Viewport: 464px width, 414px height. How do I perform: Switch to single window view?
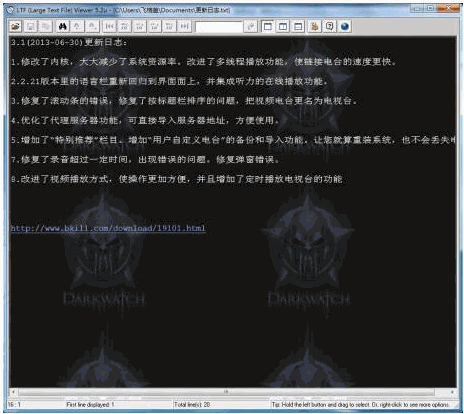268,26
